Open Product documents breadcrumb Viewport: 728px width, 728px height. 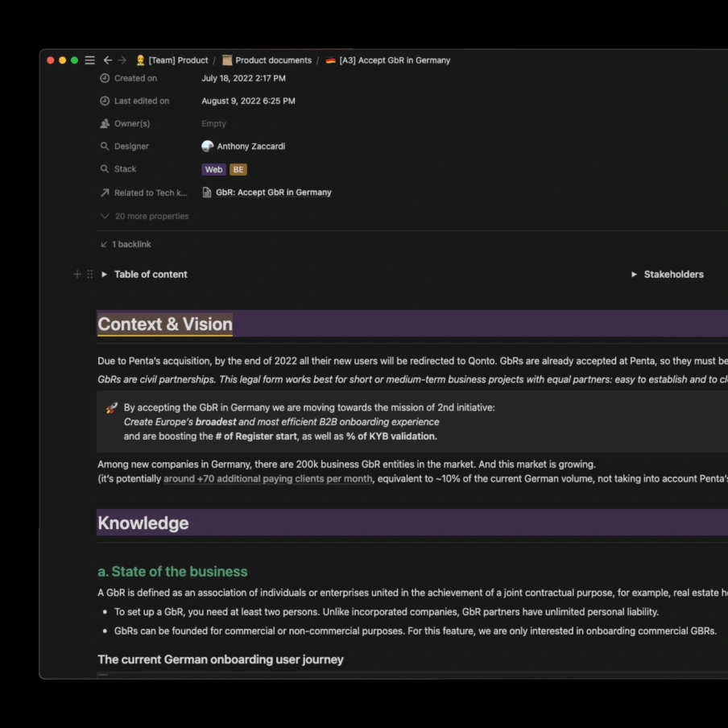[267, 60]
